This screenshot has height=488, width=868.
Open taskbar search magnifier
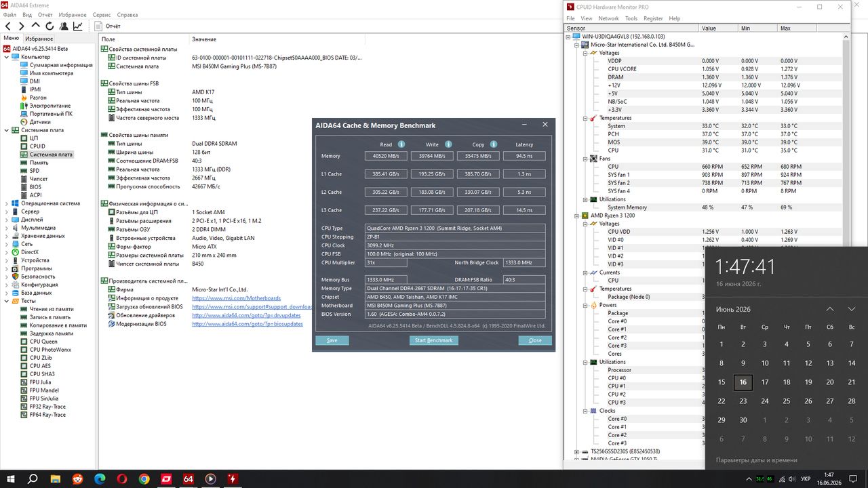tap(33, 479)
